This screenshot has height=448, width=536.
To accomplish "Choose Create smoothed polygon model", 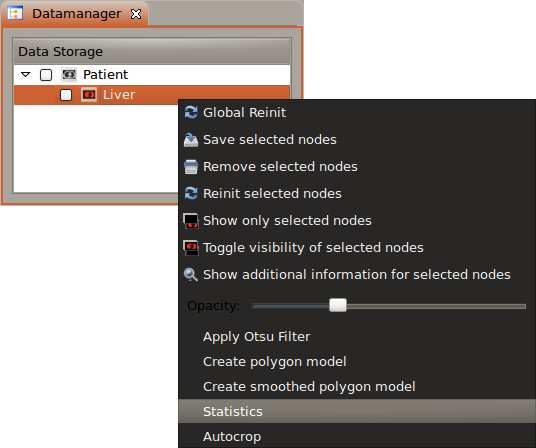I will tap(357, 386).
